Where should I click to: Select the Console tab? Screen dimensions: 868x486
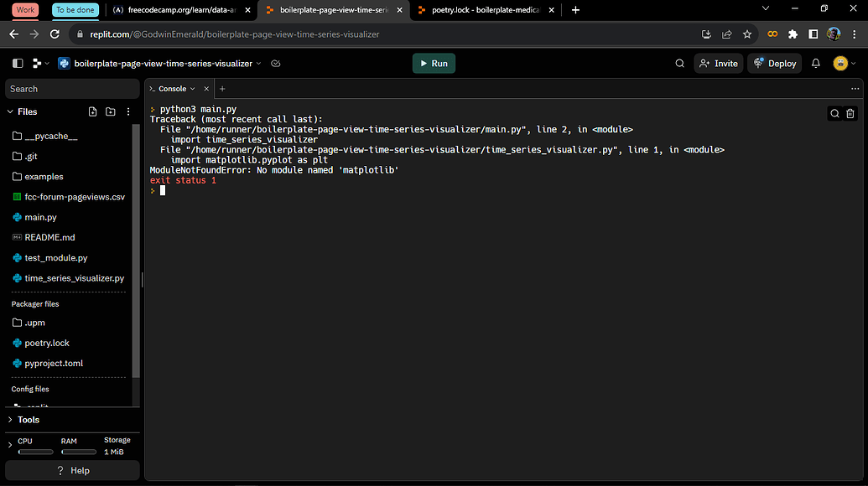174,88
